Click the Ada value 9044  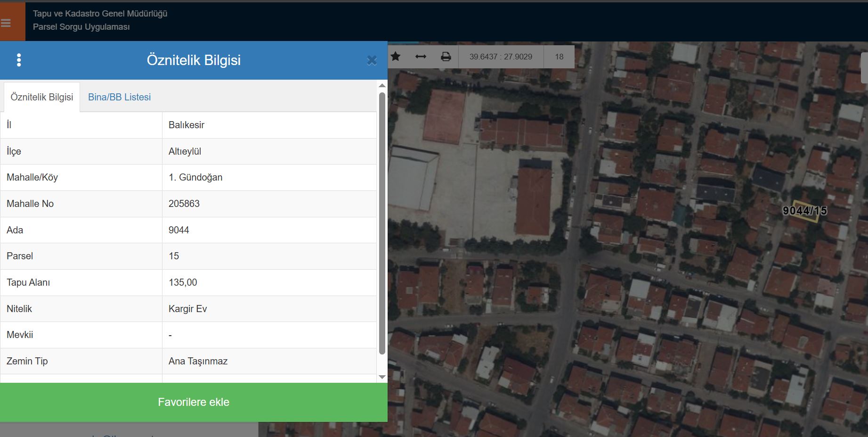click(178, 230)
